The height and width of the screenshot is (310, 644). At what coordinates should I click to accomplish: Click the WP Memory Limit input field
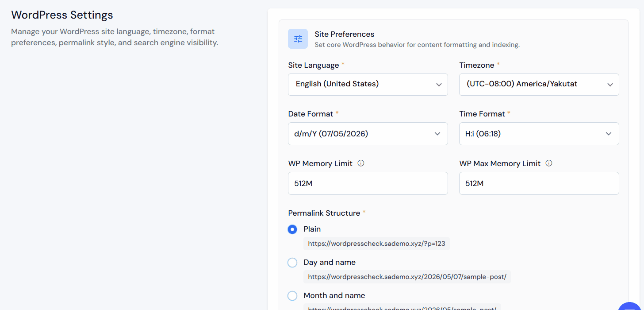[x=368, y=183]
